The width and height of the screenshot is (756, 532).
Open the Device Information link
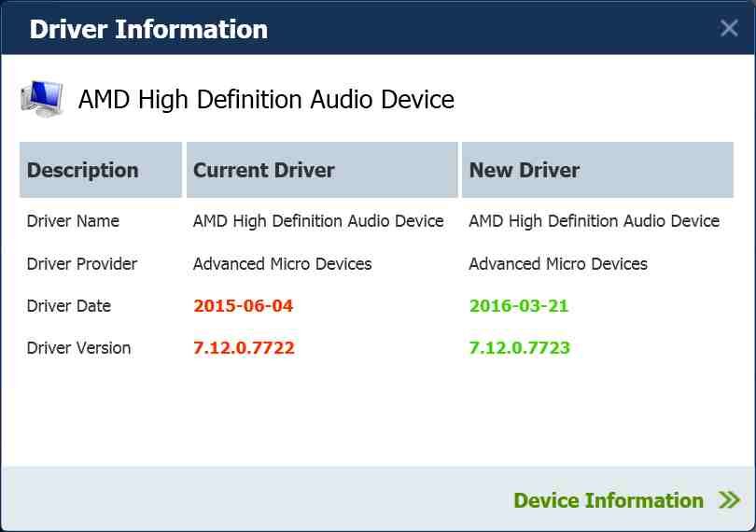pyautogui.click(x=609, y=500)
